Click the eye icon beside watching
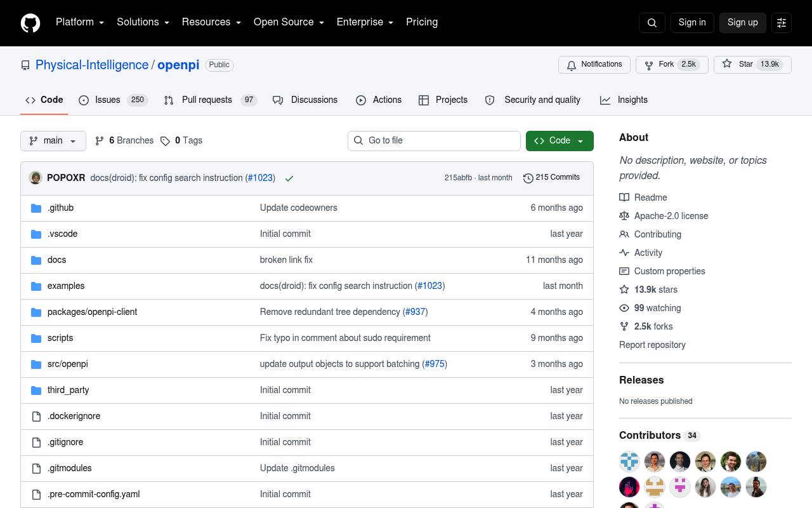 pyautogui.click(x=624, y=308)
